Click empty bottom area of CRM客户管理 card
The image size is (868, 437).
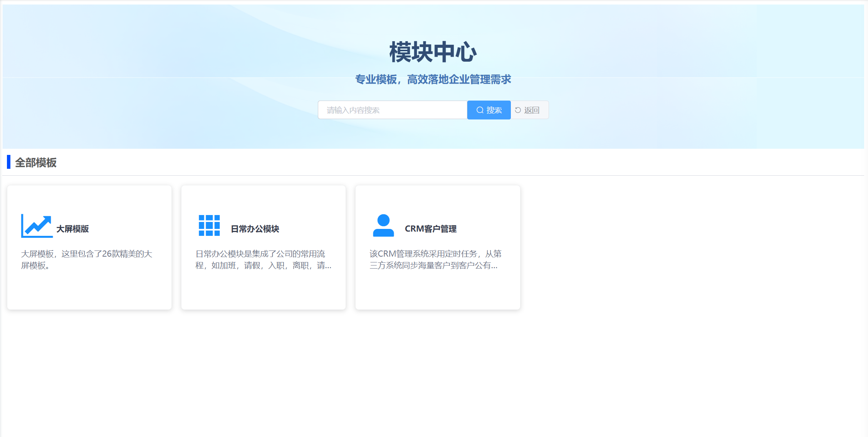click(438, 293)
